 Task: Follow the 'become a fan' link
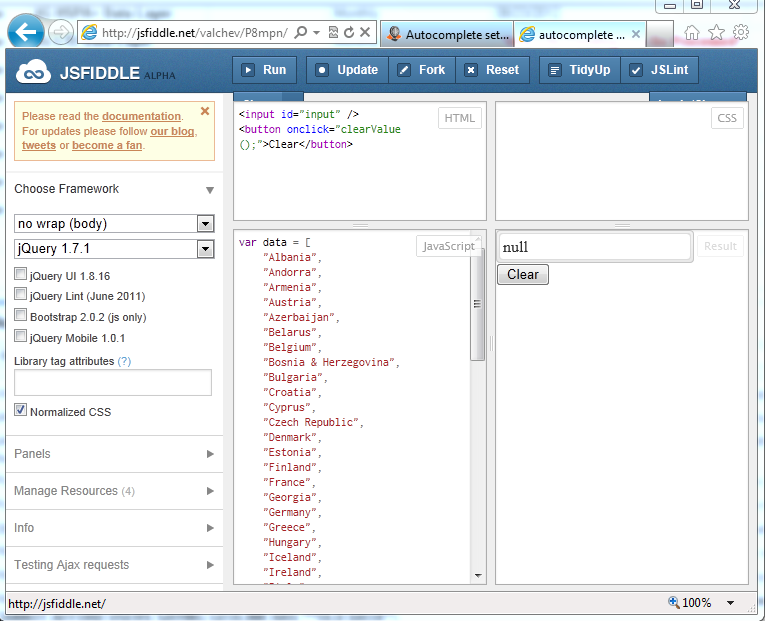[x=107, y=145]
